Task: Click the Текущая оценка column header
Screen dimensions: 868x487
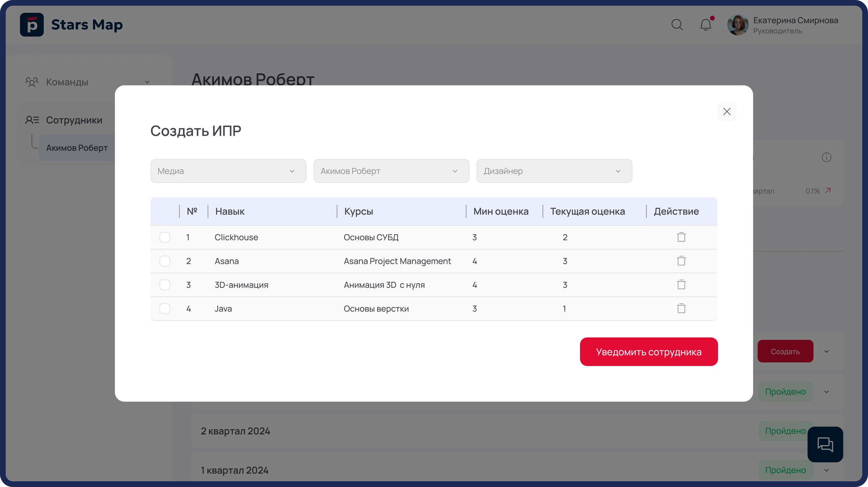Action: click(587, 211)
